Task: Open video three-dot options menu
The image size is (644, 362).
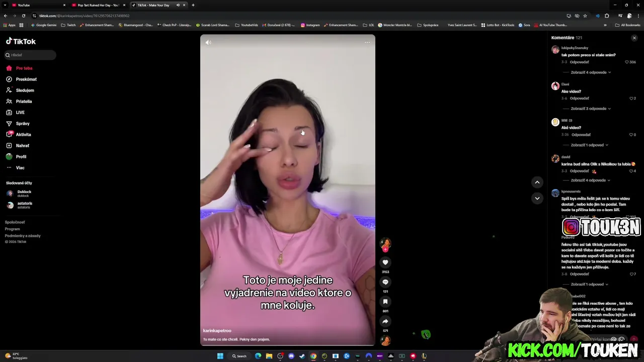Action: pos(367,43)
